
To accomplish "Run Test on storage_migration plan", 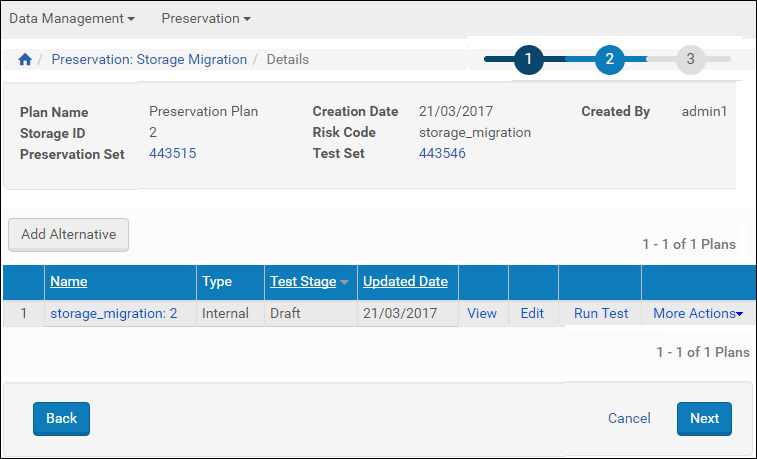I will coord(601,313).
